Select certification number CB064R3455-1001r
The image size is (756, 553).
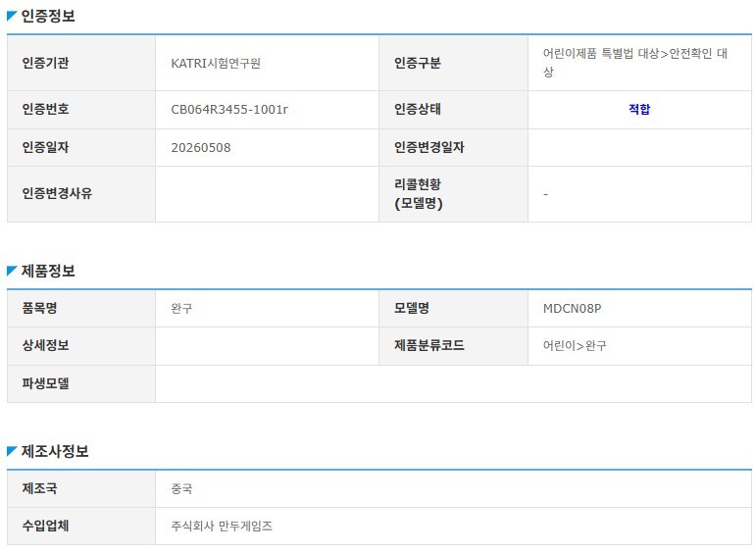click(x=229, y=110)
